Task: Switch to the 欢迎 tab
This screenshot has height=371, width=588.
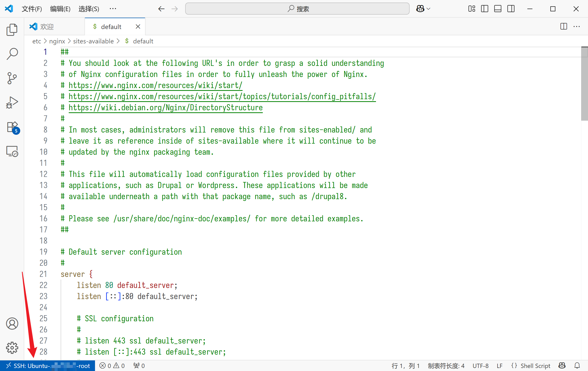Action: 47,26
